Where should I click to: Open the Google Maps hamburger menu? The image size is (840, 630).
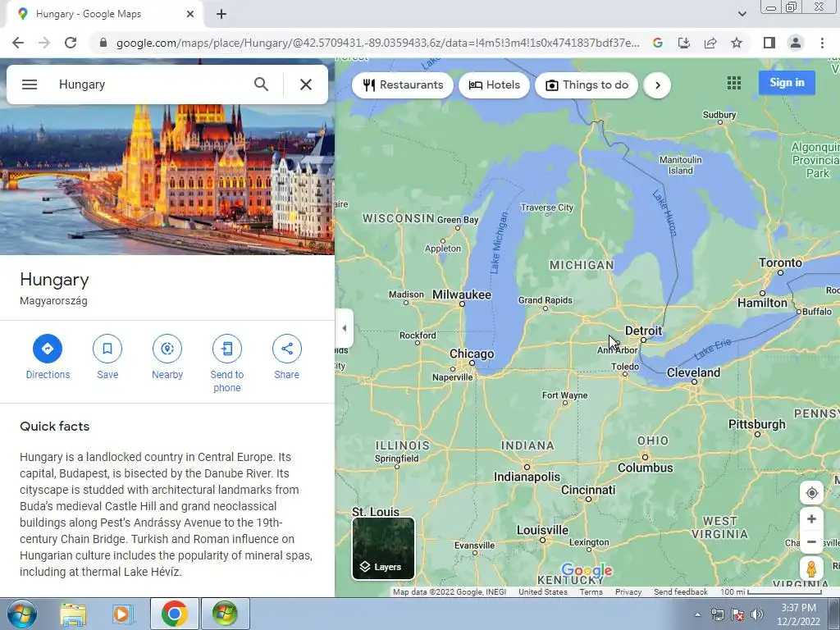coord(30,84)
